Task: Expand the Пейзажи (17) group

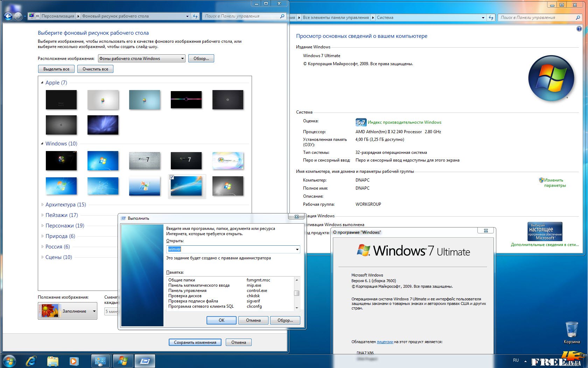Action: [x=42, y=215]
